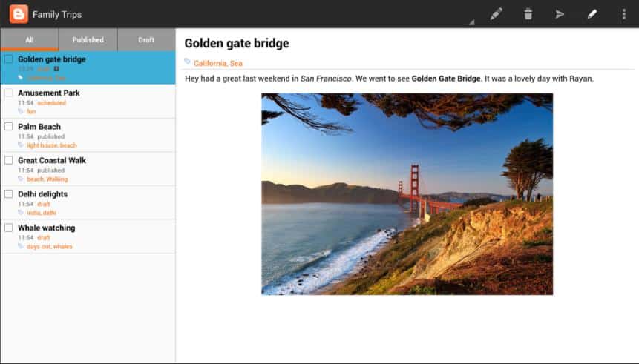Click the pencil icon beside the overflow menu
639x364 pixels.
(x=592, y=14)
